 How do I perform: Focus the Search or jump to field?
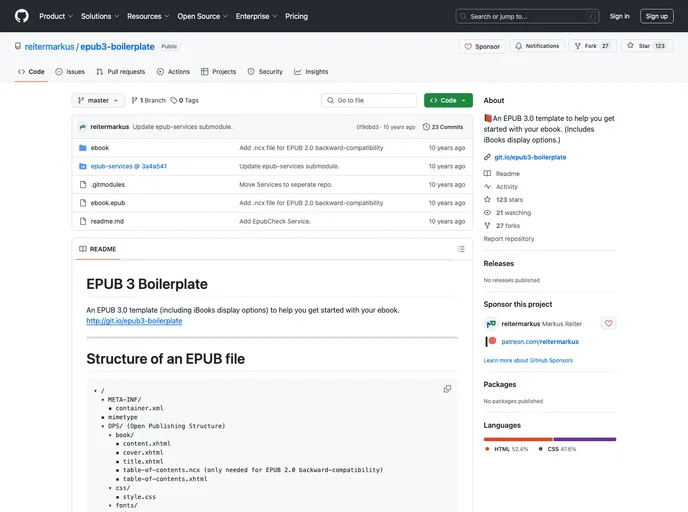pos(527,16)
